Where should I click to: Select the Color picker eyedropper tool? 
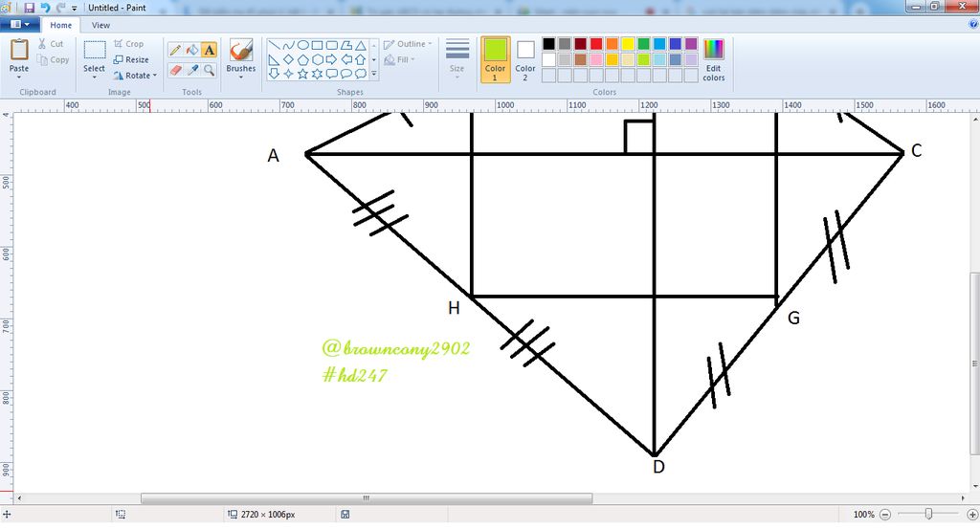191,70
